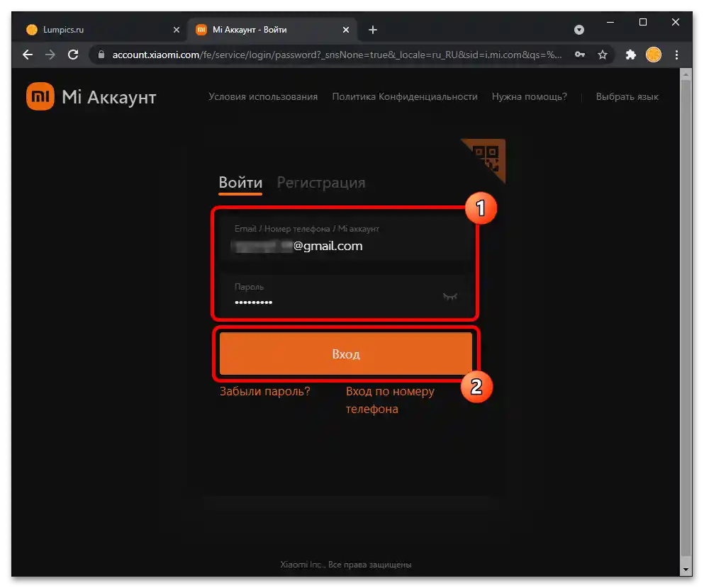Open Политика Конфиденциальности link
This screenshot has width=704, height=588.
(405, 97)
